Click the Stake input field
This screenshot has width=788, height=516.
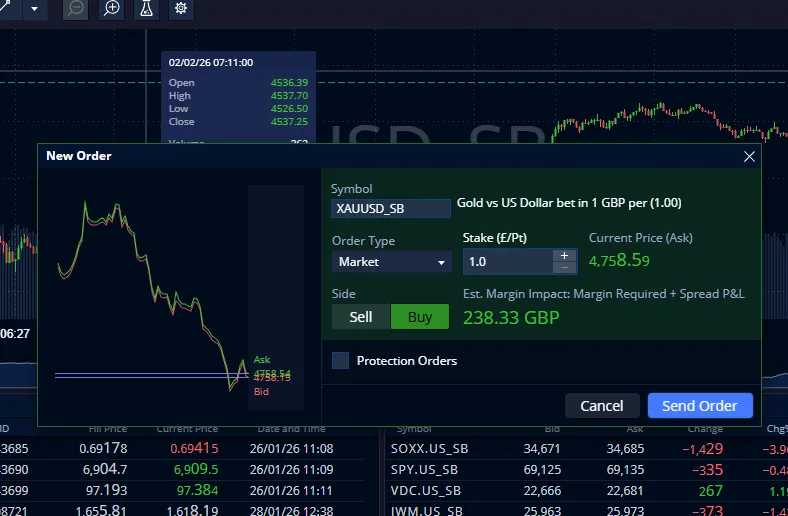pyautogui.click(x=508, y=262)
